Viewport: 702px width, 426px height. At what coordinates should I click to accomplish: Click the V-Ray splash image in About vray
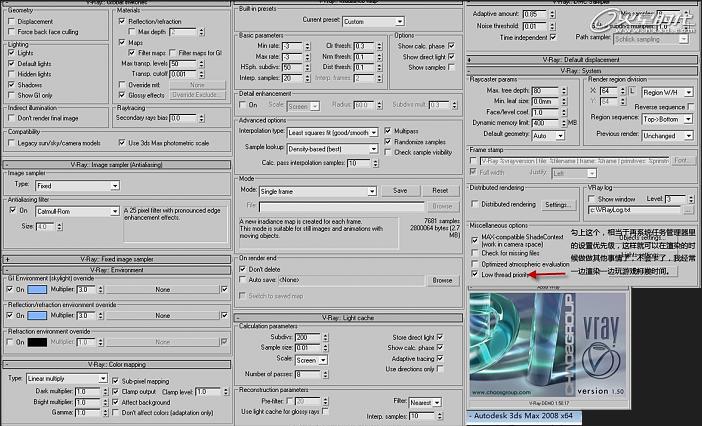547,345
